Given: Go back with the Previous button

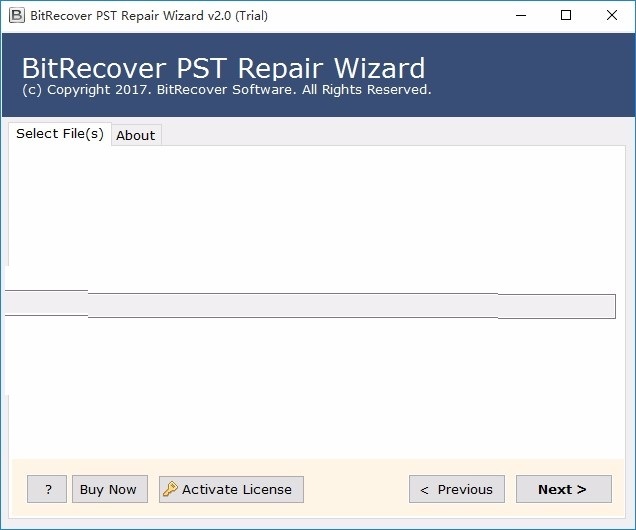Looking at the screenshot, I should point(457,489).
